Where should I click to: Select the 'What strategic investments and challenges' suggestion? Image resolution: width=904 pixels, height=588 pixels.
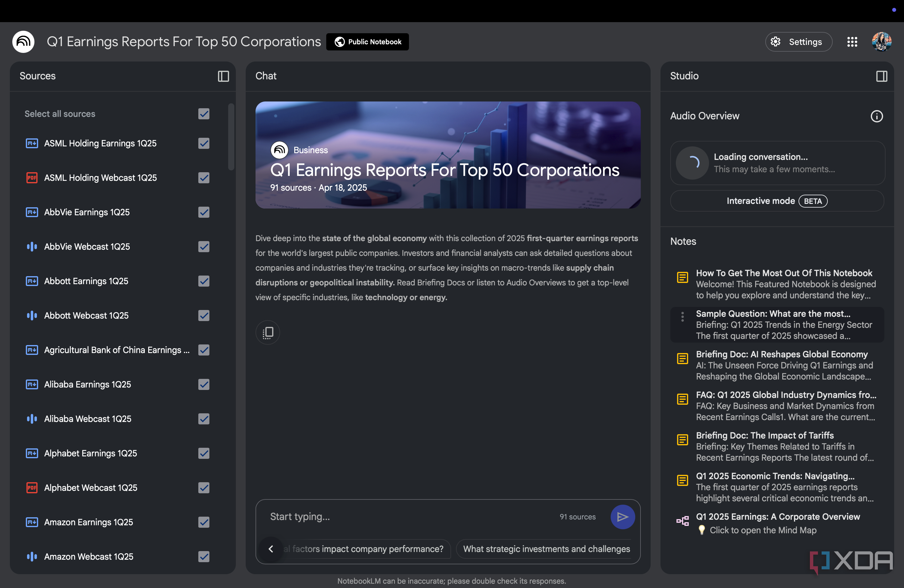[x=546, y=549]
